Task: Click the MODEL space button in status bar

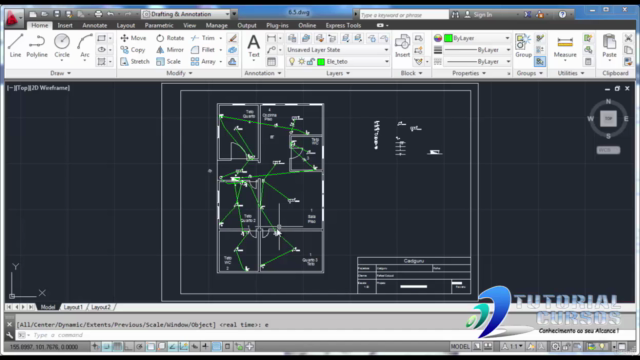Action: (x=460, y=347)
